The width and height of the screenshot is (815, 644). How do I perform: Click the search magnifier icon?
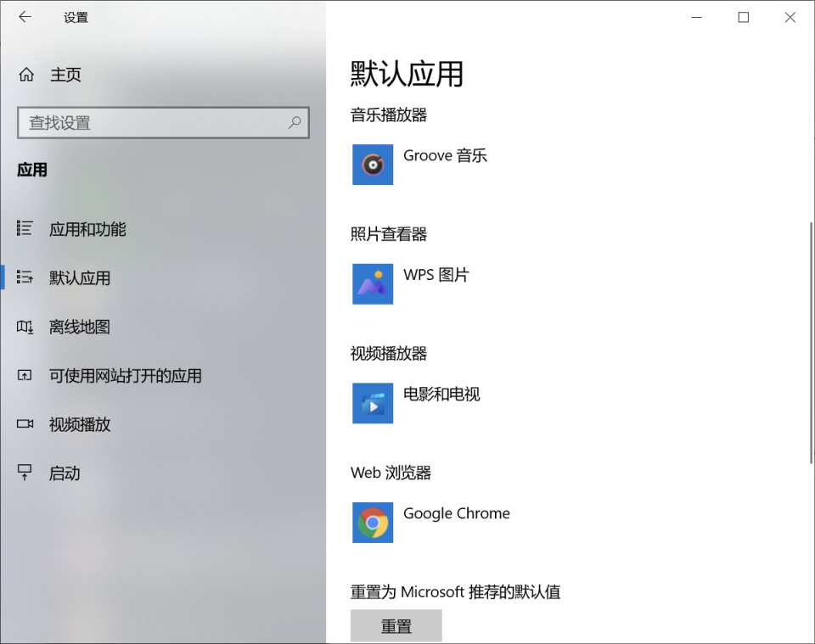(x=295, y=122)
